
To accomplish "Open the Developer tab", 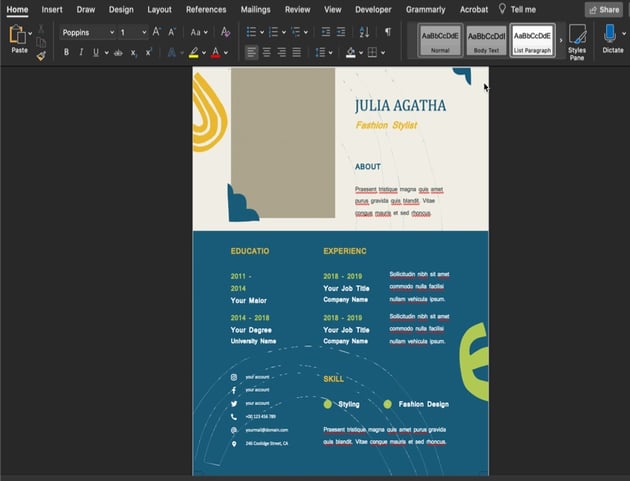I will click(x=373, y=9).
